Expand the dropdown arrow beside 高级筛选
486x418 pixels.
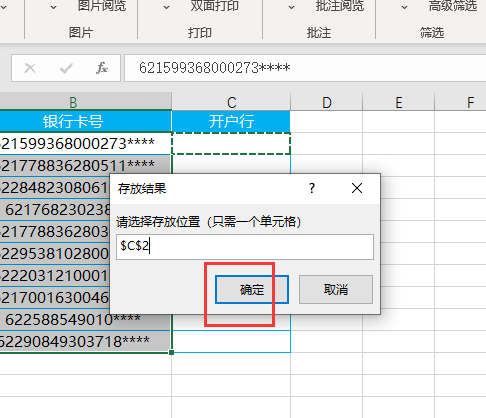[404, 7]
